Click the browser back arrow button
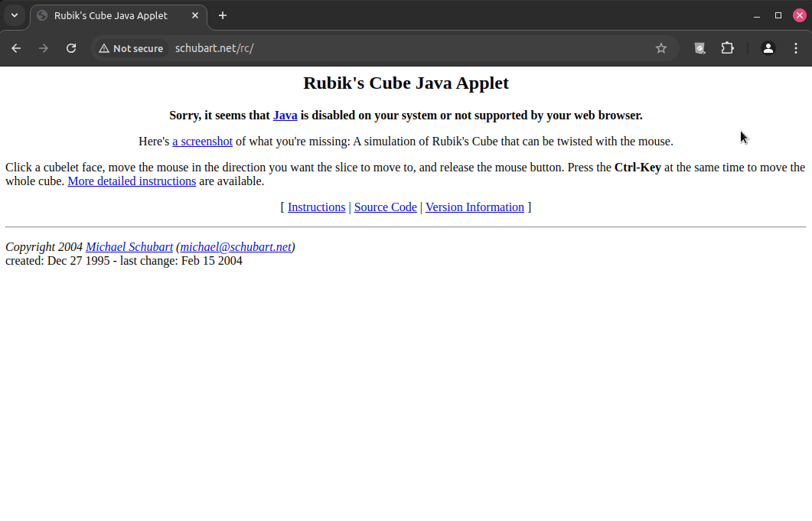This screenshot has height=521, width=812. point(16,48)
